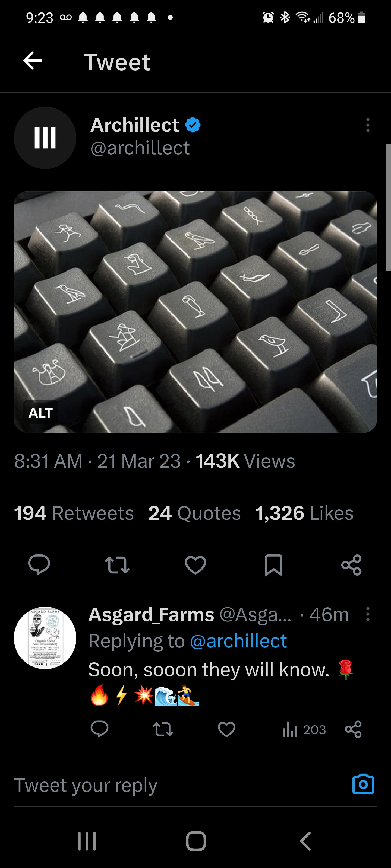
Task: Attach photo using camera icon
Action: click(x=363, y=784)
